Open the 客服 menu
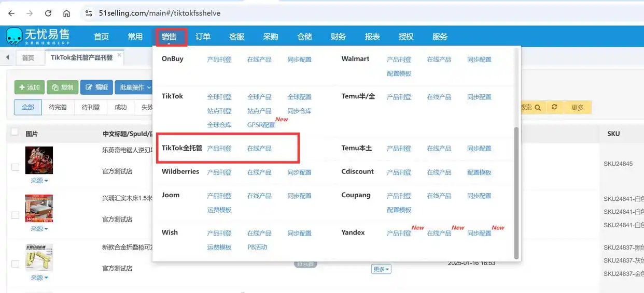This screenshot has height=293, width=644. coord(237,37)
